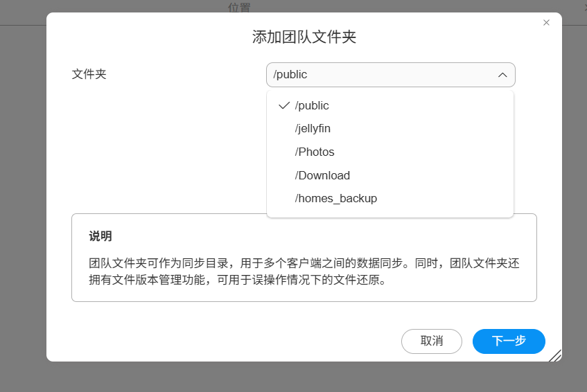The image size is (587, 392).
Task: Click the dialog resize grip corner
Action: [556, 356]
